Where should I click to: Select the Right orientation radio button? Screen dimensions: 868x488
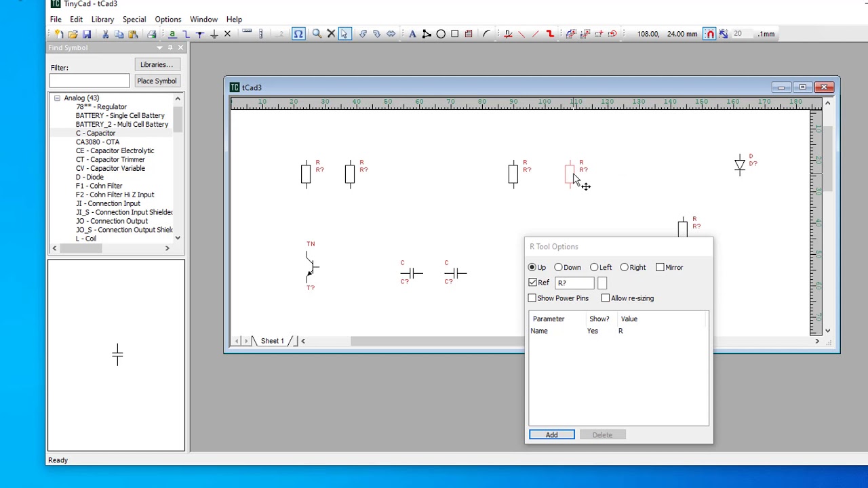pyautogui.click(x=624, y=268)
